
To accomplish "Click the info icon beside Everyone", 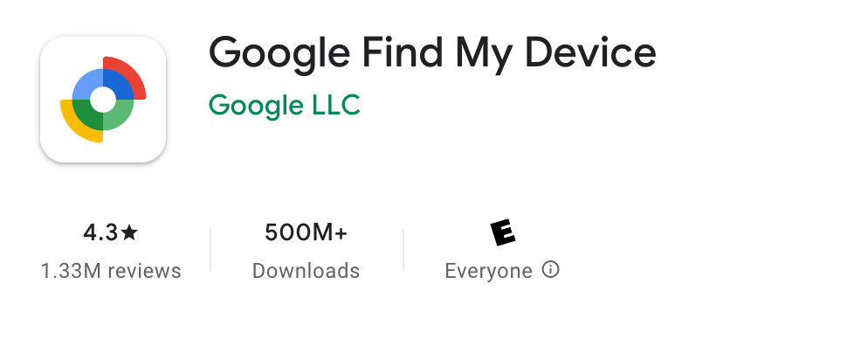I will (550, 270).
